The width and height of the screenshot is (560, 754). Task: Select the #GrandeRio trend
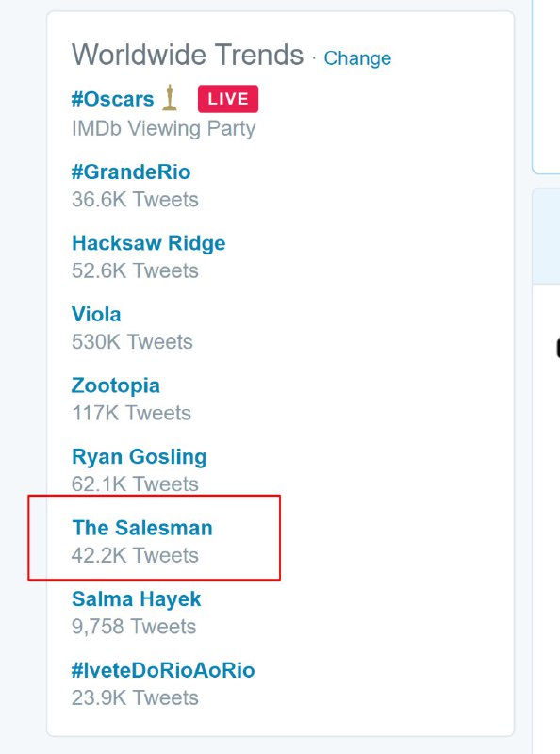pyautogui.click(x=132, y=172)
